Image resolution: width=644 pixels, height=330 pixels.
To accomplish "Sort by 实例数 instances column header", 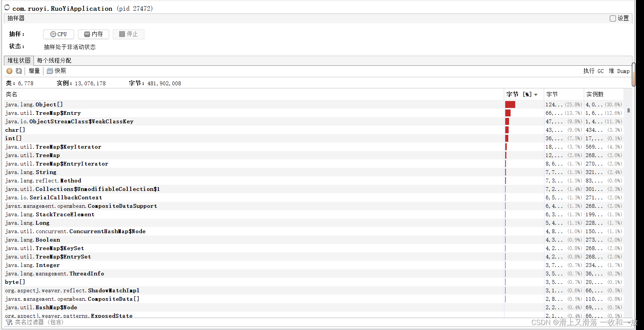I will (604, 94).
